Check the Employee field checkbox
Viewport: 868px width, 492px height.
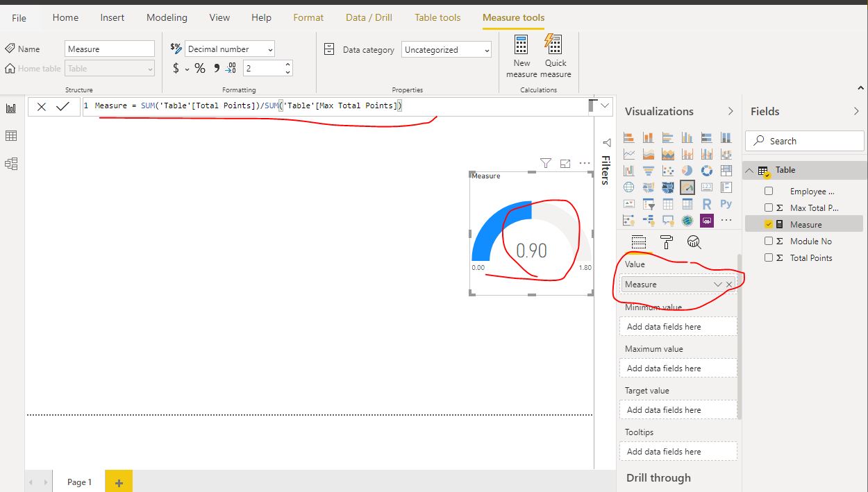coord(769,191)
